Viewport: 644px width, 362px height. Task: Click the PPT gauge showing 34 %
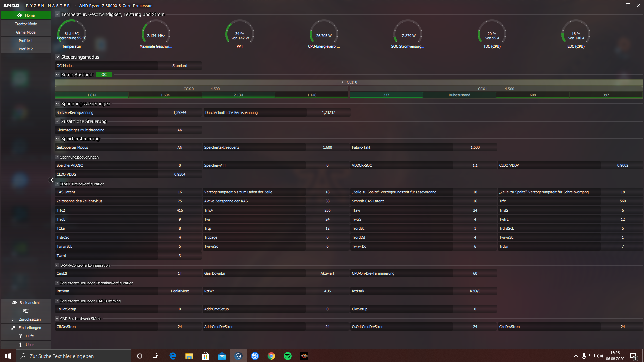[240, 34]
